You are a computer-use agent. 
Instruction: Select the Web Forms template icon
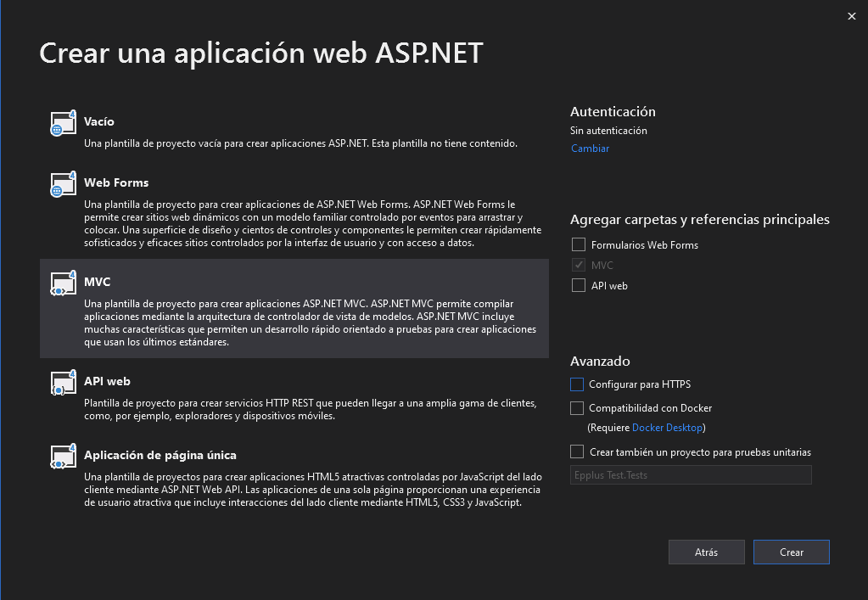click(63, 184)
